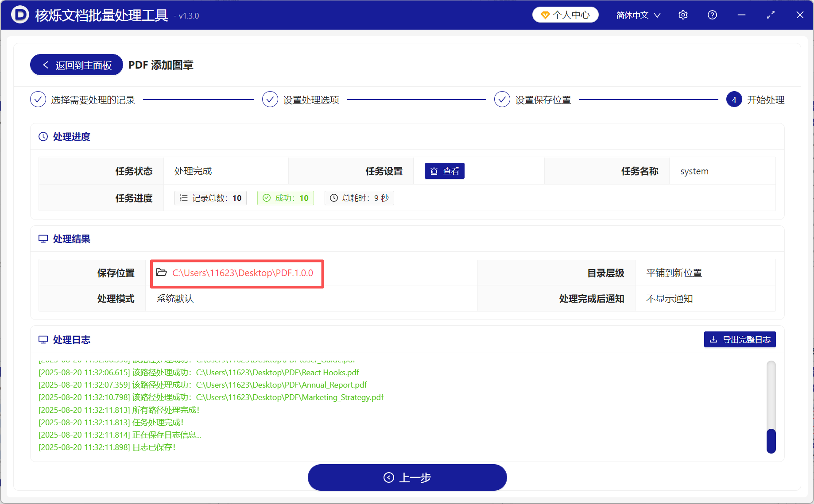This screenshot has width=814, height=504.
Task: Click the green success checkmark badge
Action: click(285, 198)
